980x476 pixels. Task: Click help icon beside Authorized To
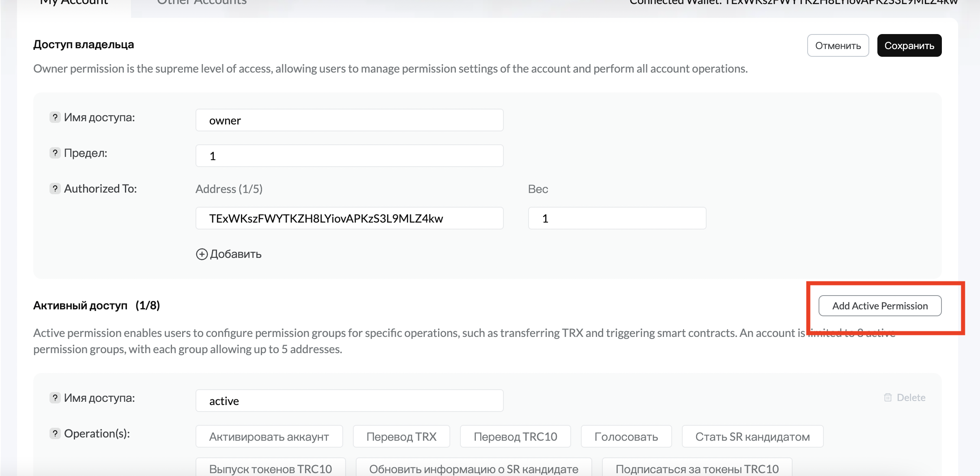[55, 189]
